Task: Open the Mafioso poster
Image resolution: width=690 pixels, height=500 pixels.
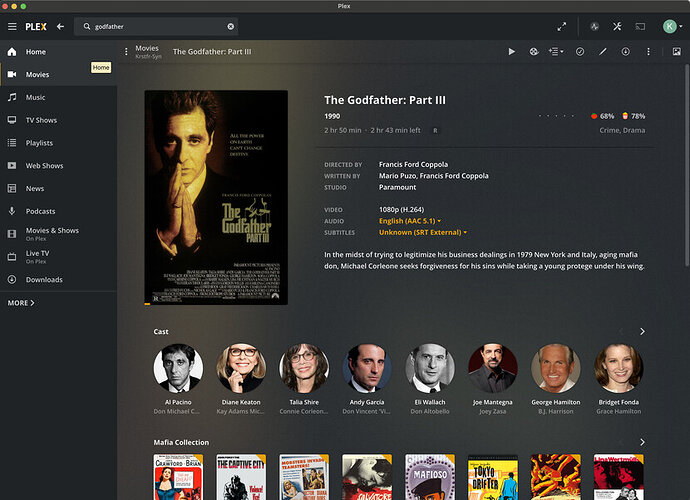Action: [x=430, y=477]
